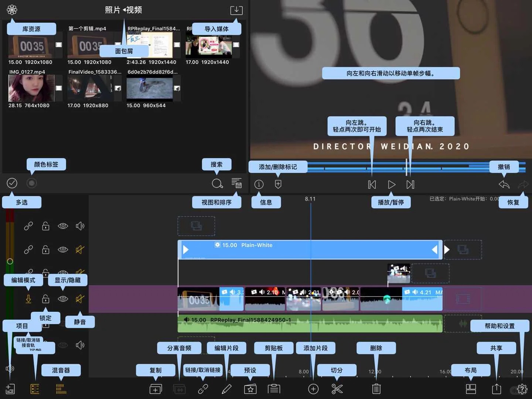Open the IMG_0127.mp4 thumbnail

(31, 88)
